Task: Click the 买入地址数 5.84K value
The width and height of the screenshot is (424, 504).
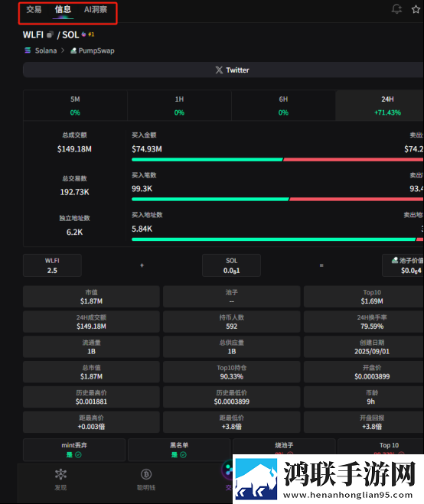Action: (142, 229)
